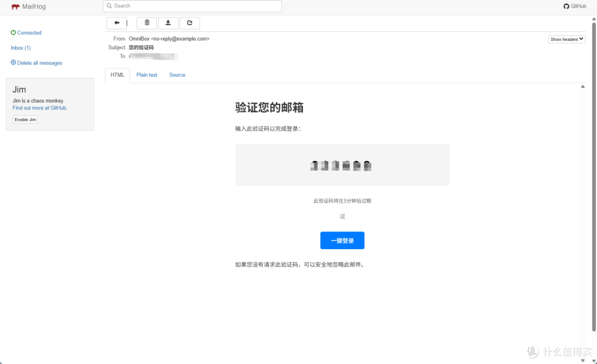Click the circled X delete-all icon
Viewport: 597px width, 364px height.
(13, 62)
